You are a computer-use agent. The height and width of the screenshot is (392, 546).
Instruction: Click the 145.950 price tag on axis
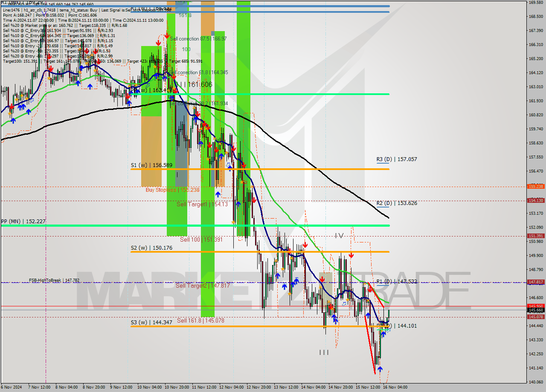536,306
